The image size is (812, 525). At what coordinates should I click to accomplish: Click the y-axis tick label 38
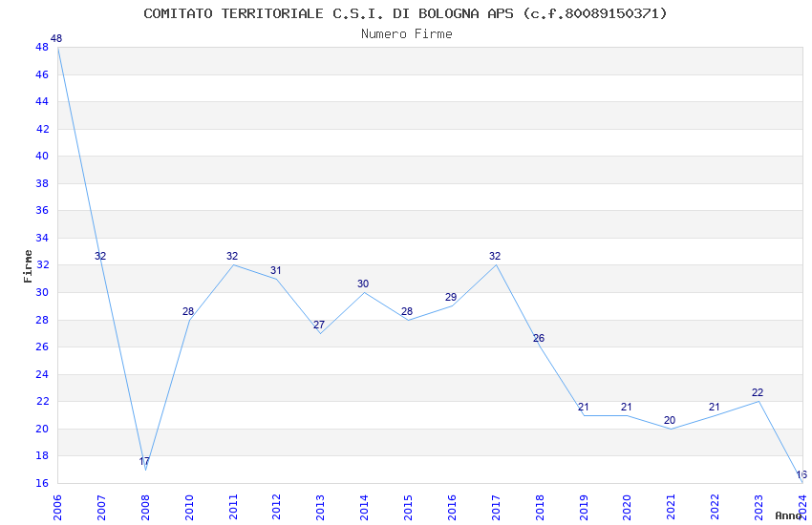[x=42, y=183]
